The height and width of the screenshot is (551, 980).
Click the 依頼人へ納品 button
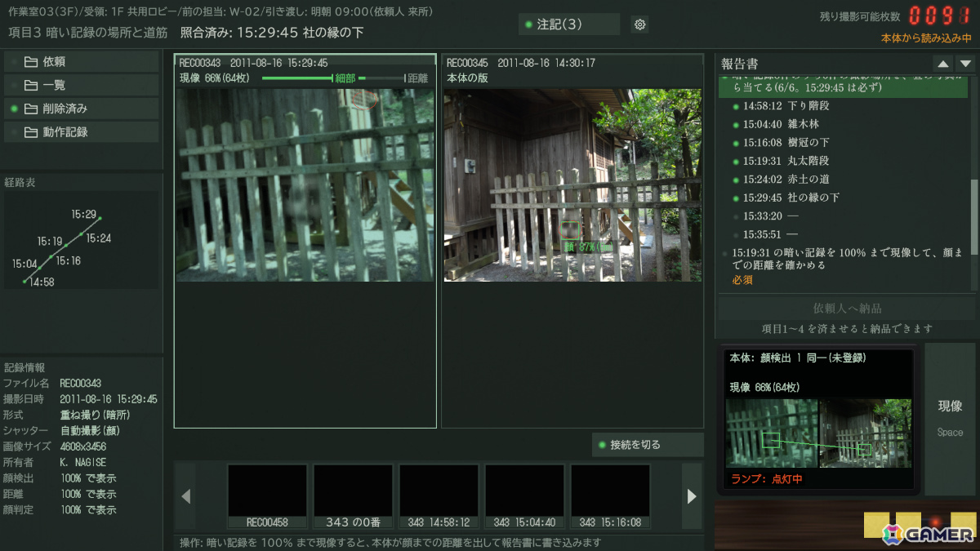tap(847, 309)
